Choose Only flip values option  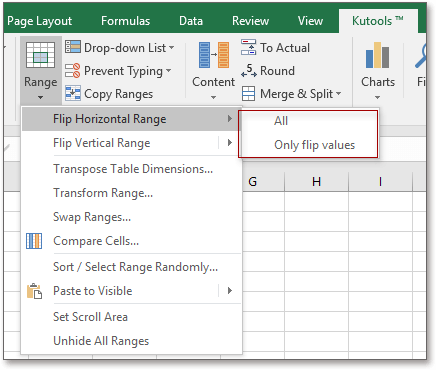click(x=314, y=145)
